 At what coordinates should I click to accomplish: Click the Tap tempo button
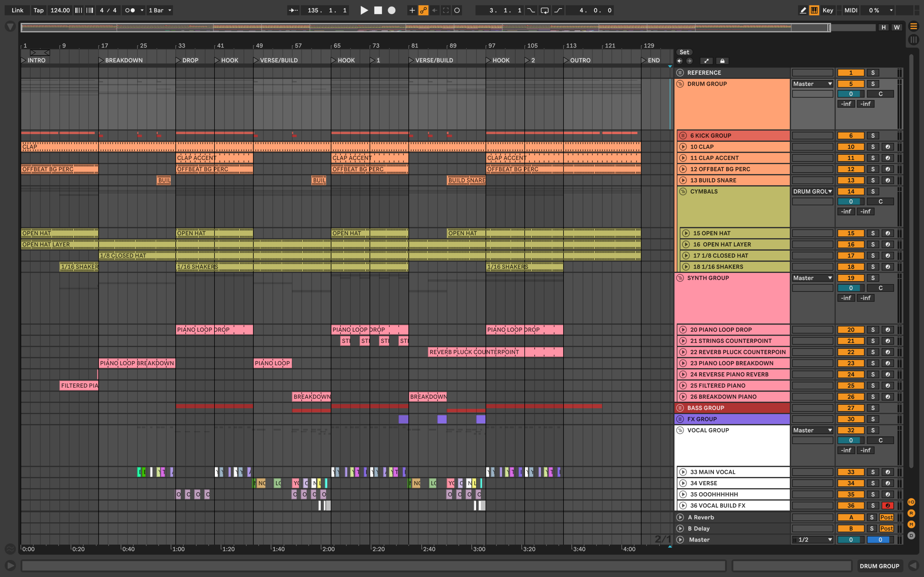38,10
